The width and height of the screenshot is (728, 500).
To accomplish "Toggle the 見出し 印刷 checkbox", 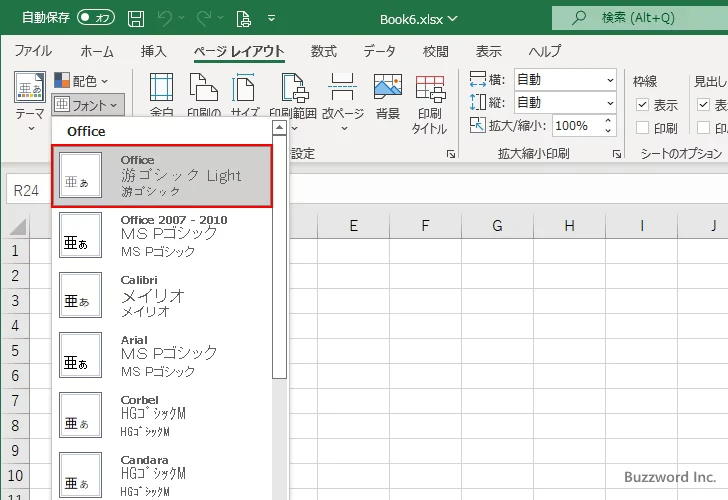I will [703, 127].
